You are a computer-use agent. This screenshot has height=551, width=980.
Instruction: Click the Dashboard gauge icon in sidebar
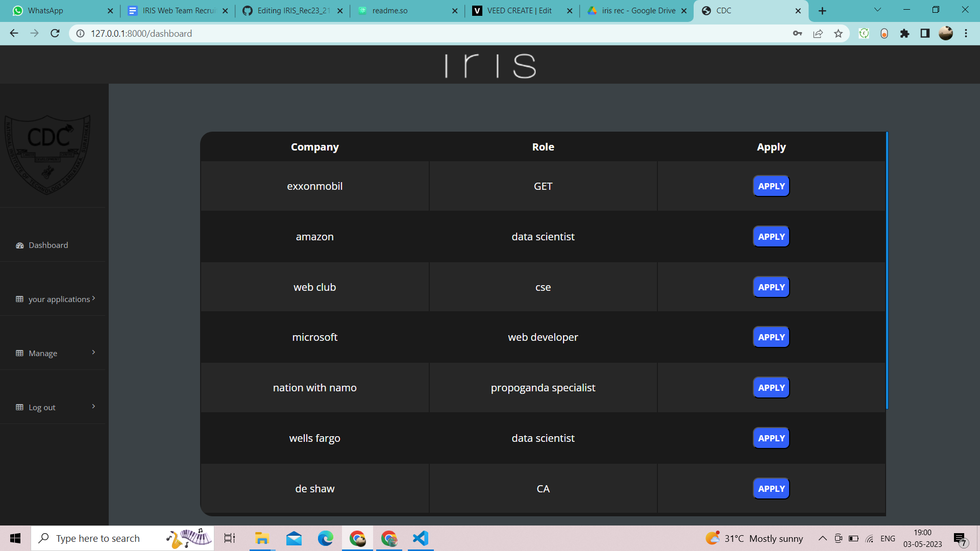pos(20,245)
